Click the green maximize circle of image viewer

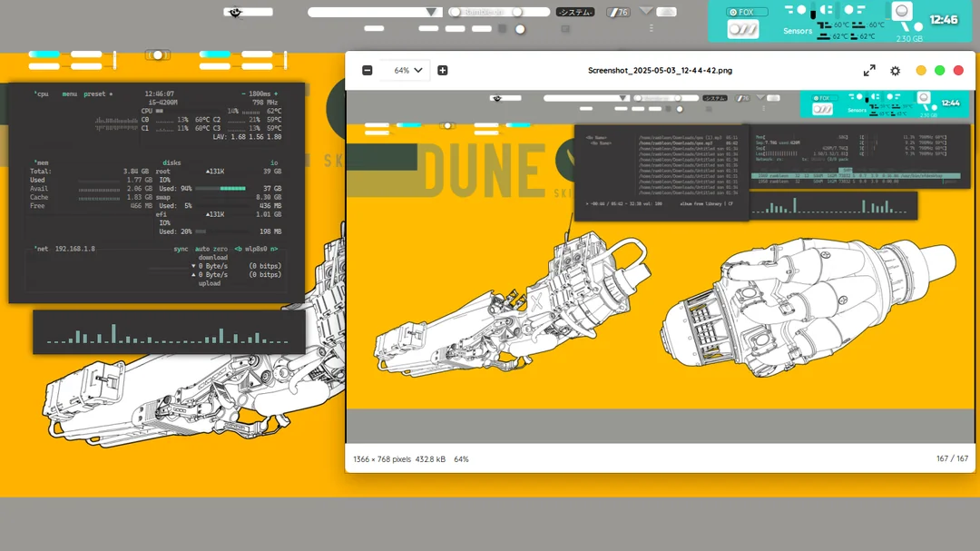tap(939, 71)
